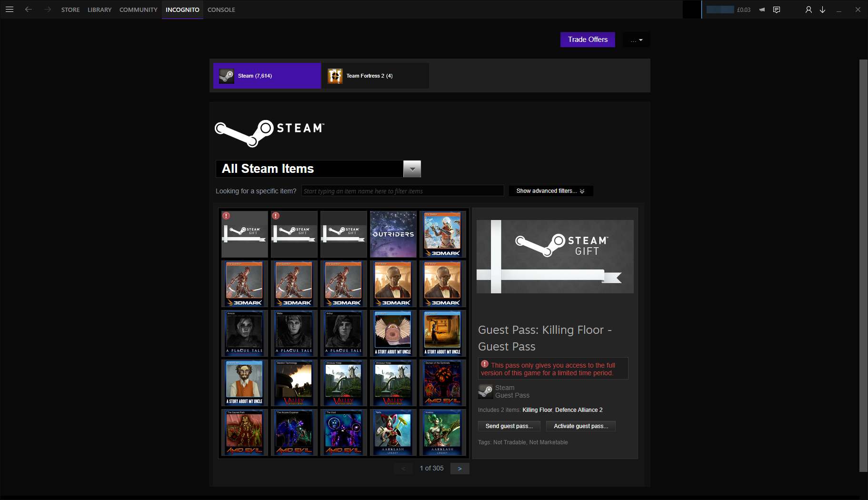Select the Outriders item thumbnail
This screenshot has width=868, height=500.
[x=393, y=234]
